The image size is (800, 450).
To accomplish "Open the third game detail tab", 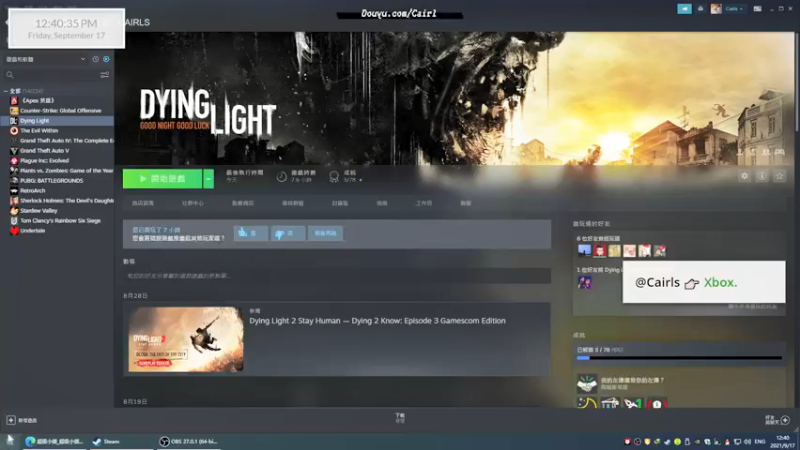I will (242, 203).
